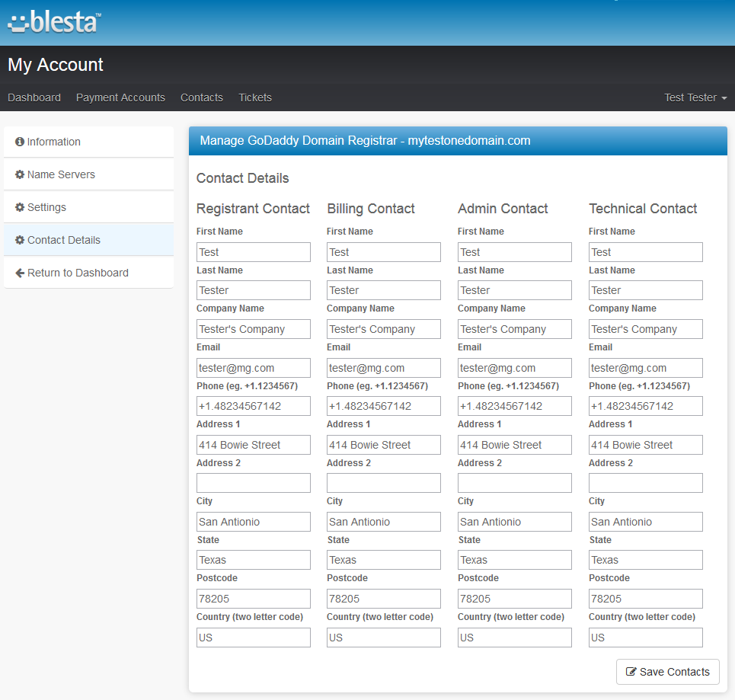The image size is (735, 700).
Task: Click Admin Contact Postcode field
Action: (x=515, y=599)
